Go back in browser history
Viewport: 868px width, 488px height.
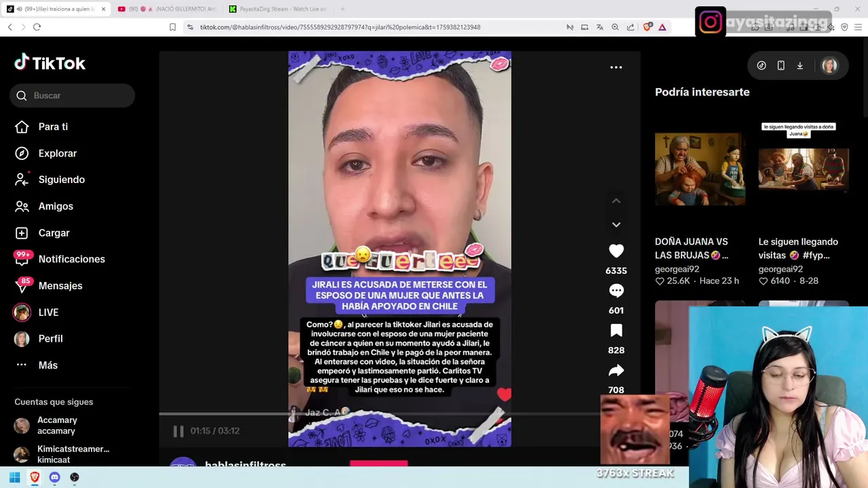tap(10, 27)
